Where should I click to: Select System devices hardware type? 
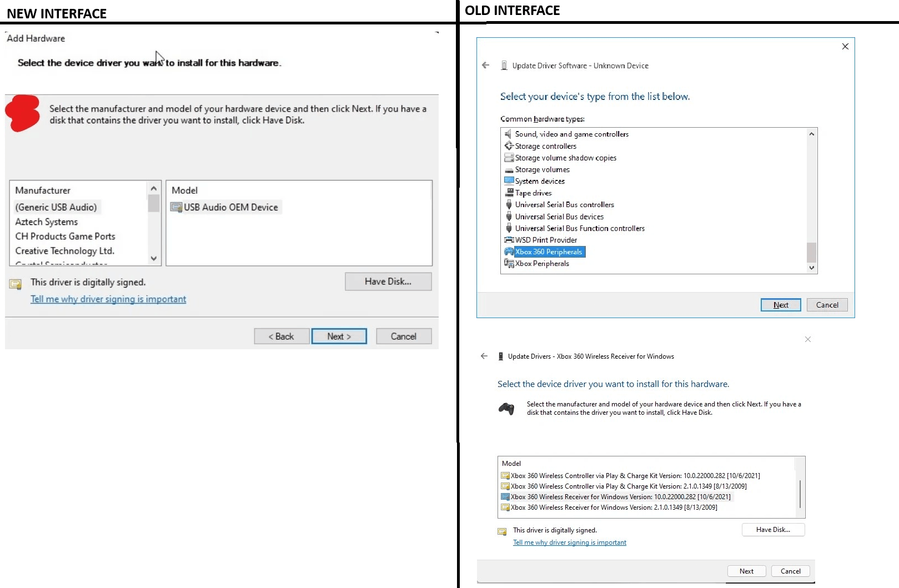[540, 181]
